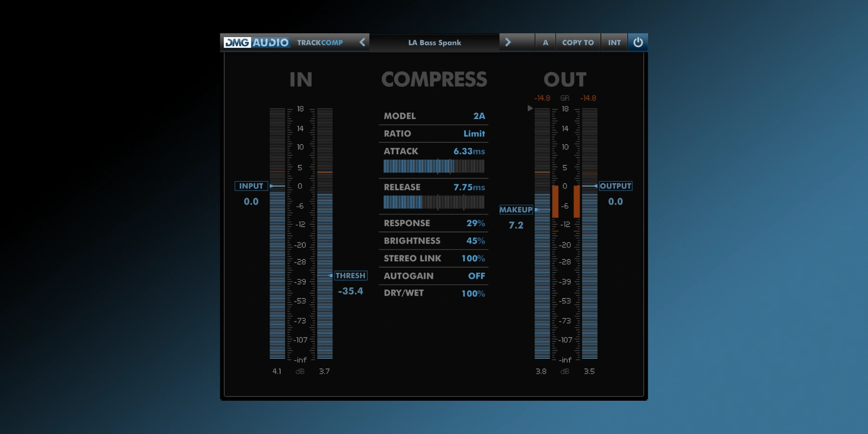
Task: Click the TRACKCOMP title label
Action: point(320,42)
